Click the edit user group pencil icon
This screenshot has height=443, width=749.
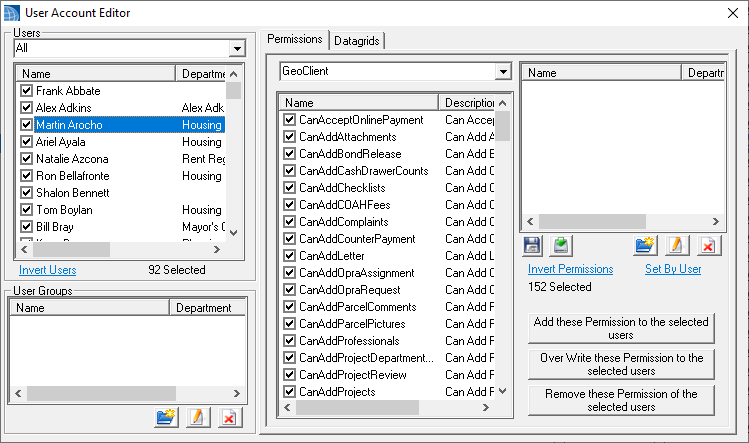coord(198,418)
